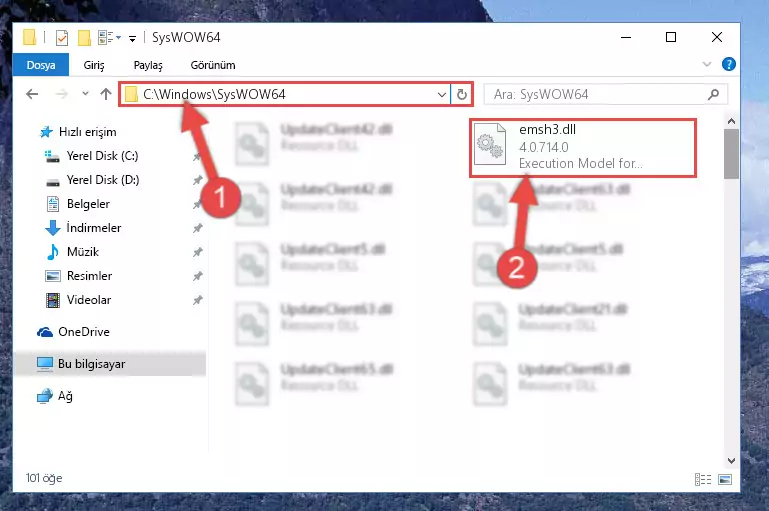
Task: Click the Properties checkmark icon in the title bar
Action: (x=62, y=38)
